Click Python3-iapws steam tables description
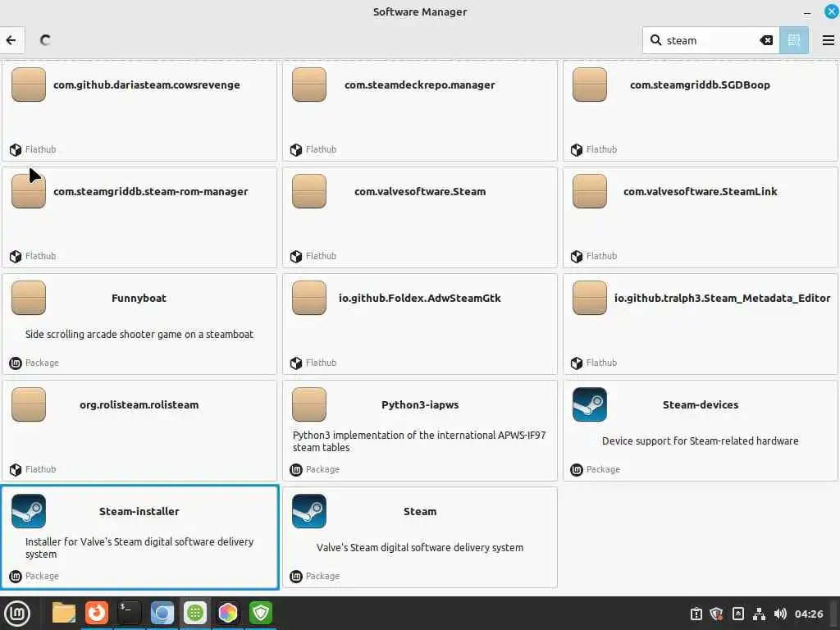 coord(419,441)
